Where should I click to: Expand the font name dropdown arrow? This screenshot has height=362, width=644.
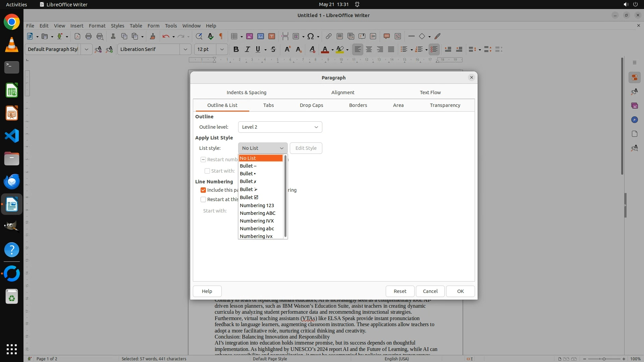185,49
